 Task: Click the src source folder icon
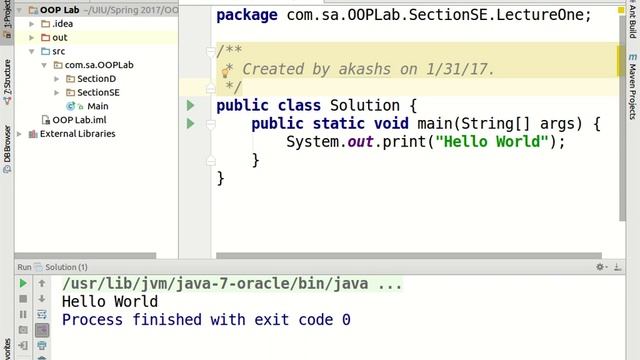46,51
